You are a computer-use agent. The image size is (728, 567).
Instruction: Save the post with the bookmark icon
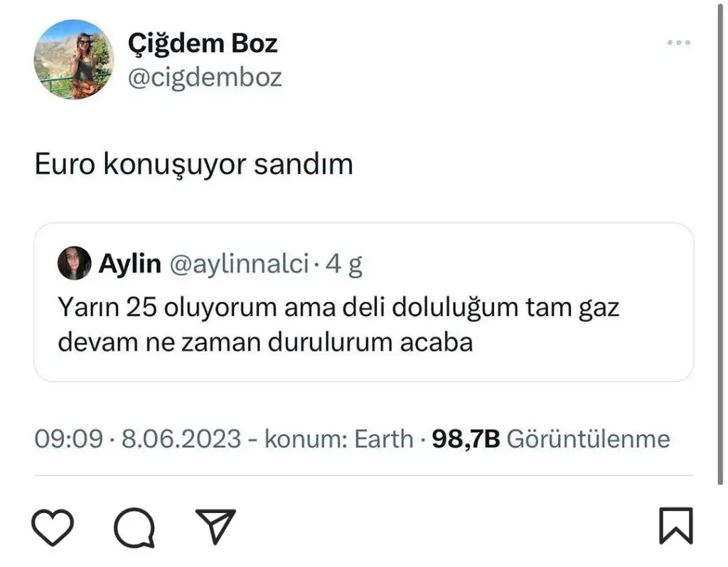pyautogui.click(x=676, y=526)
